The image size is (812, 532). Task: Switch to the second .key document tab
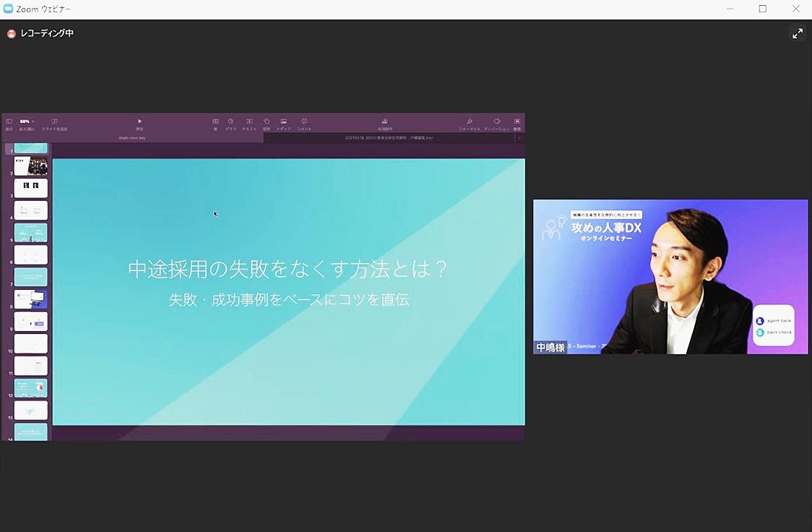click(x=389, y=137)
